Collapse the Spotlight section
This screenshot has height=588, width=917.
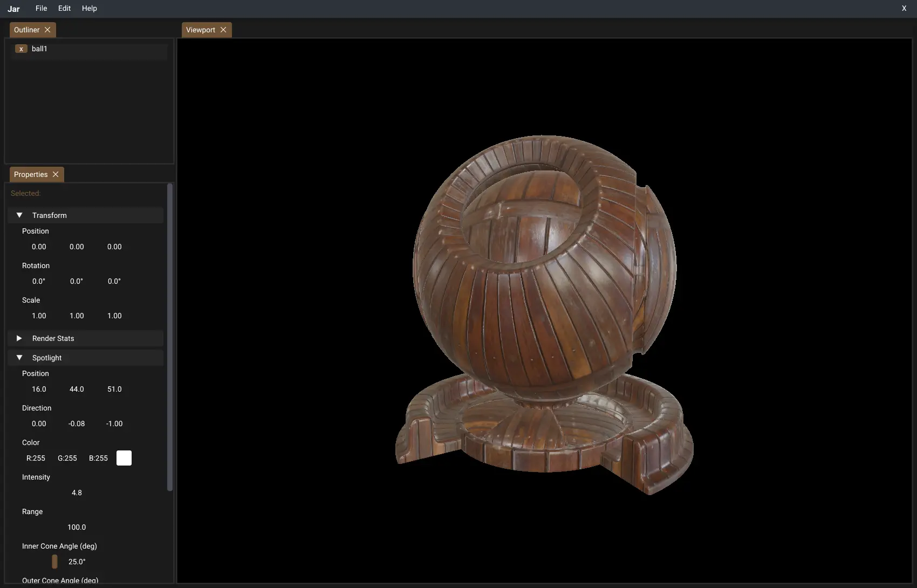pyautogui.click(x=19, y=358)
